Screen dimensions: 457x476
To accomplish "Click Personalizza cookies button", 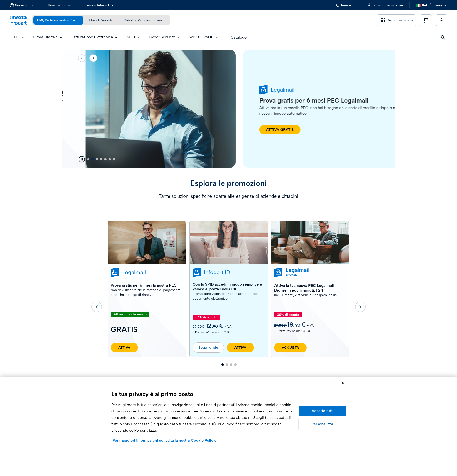I will [x=322, y=424].
